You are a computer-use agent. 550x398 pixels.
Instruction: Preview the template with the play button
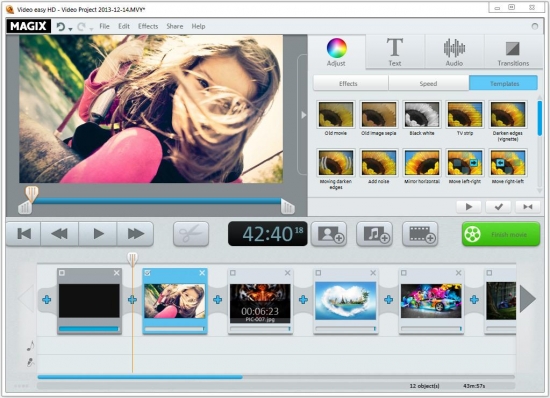pyautogui.click(x=469, y=207)
